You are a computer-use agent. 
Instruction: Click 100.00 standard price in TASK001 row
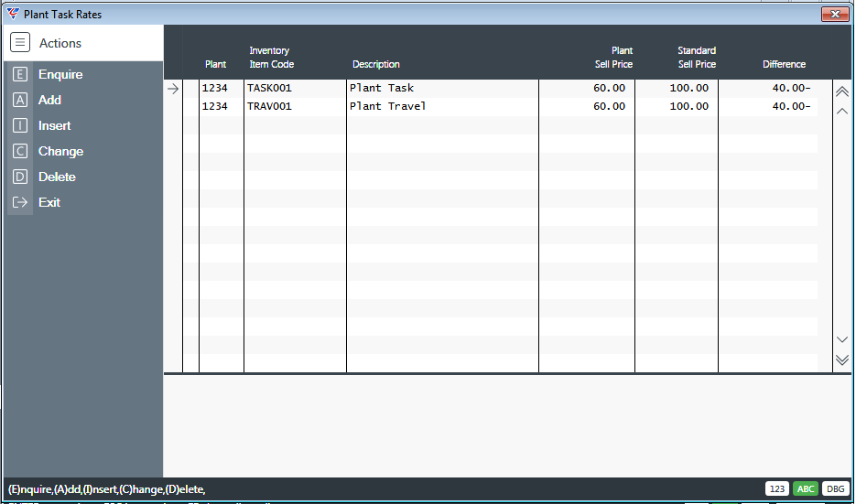tap(689, 88)
